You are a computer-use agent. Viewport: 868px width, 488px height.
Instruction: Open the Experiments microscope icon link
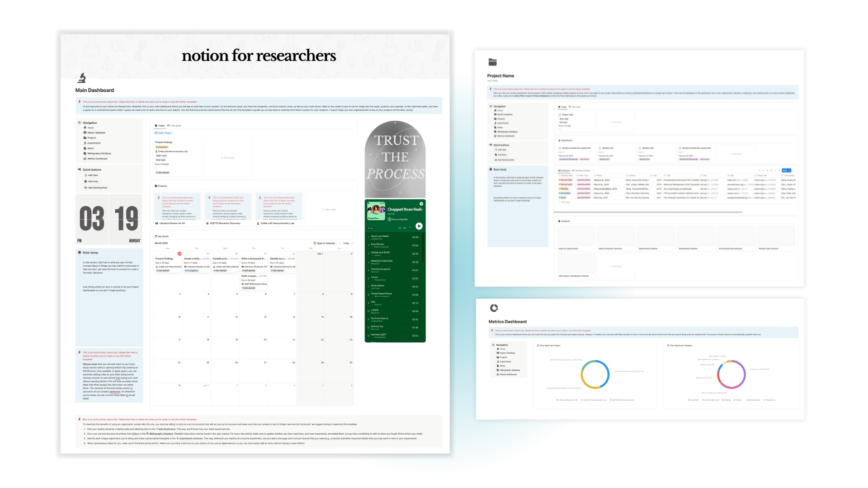[85, 143]
